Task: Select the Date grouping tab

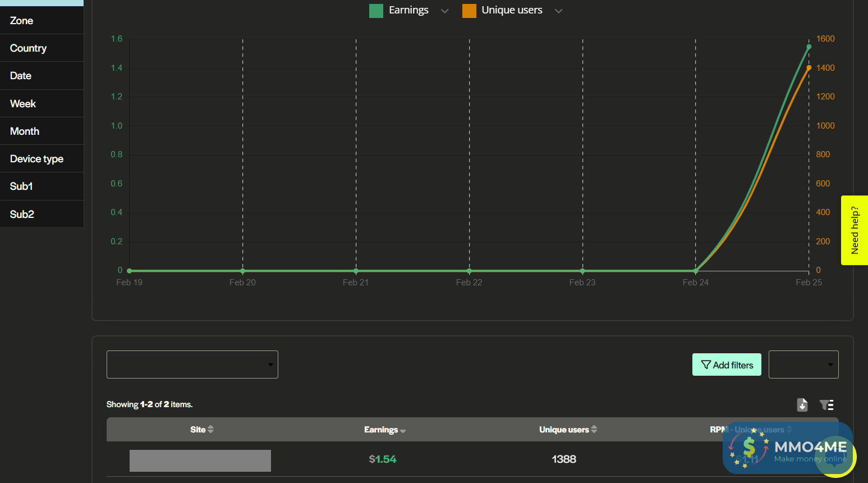Action: [42, 76]
